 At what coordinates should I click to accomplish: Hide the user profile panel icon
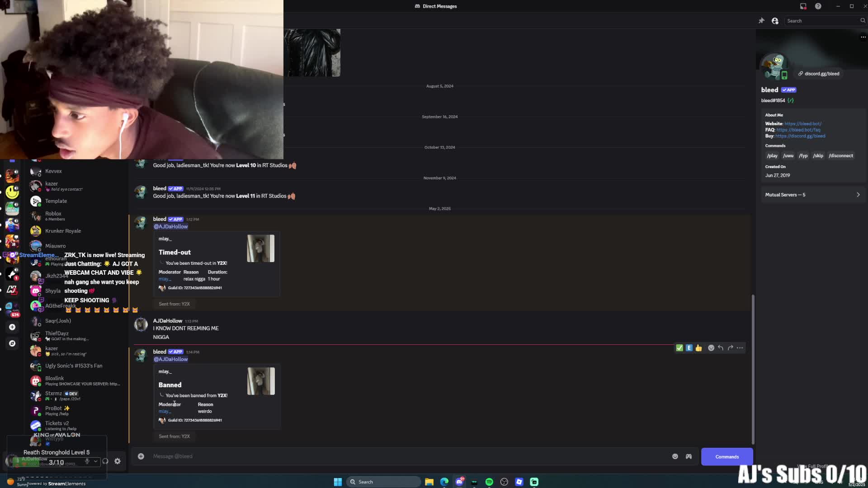[x=775, y=21]
